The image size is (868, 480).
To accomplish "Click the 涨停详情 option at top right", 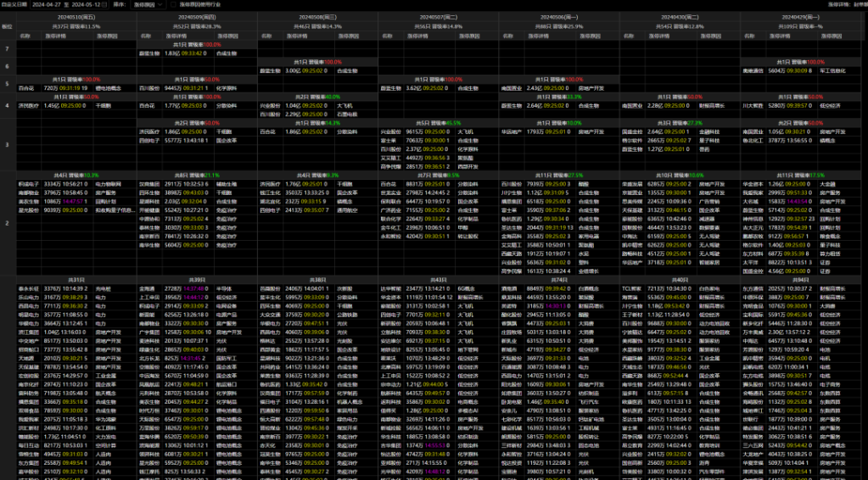I will pyautogui.click(x=838, y=4).
